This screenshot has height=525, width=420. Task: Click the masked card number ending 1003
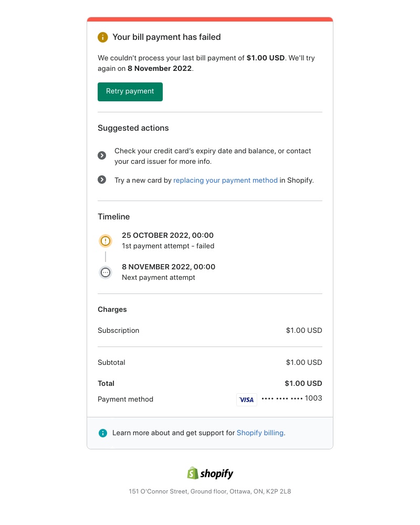click(x=291, y=398)
